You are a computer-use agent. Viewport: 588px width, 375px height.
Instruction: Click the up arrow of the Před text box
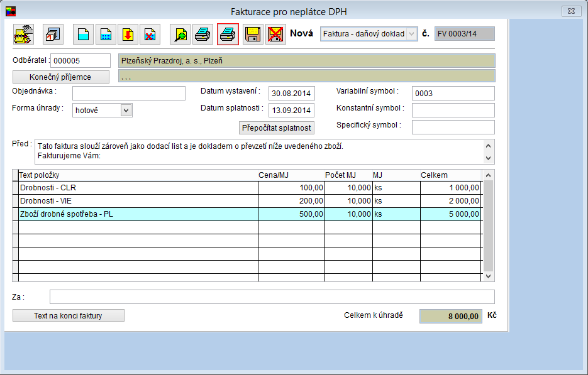point(488,146)
